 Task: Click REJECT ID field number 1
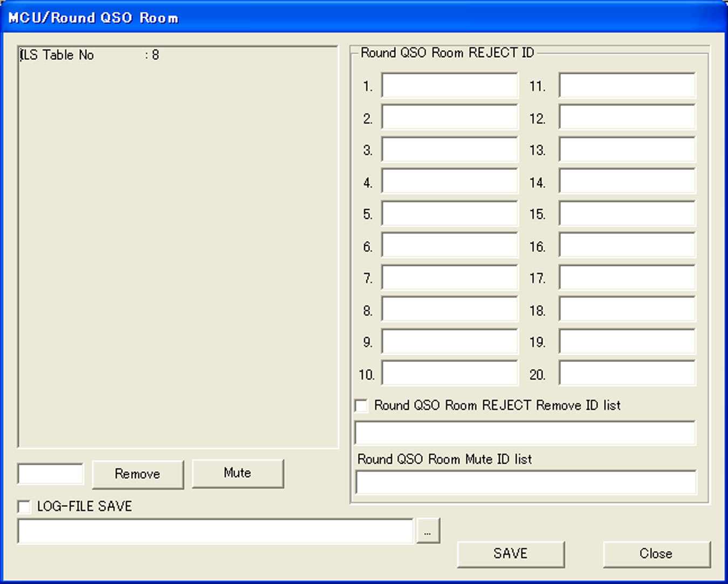click(x=449, y=86)
